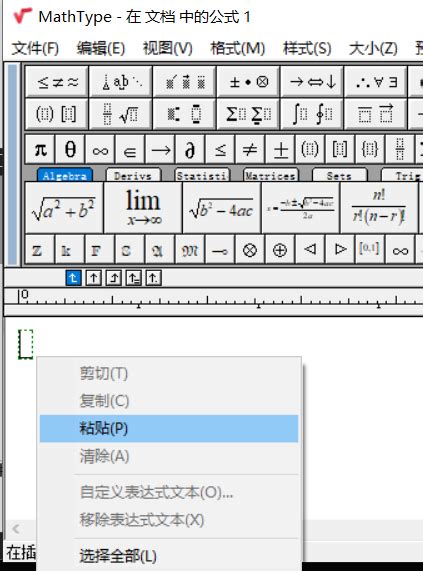The height and width of the screenshot is (571, 423).
Task: Switch to the Derivs tab
Action: tap(133, 176)
